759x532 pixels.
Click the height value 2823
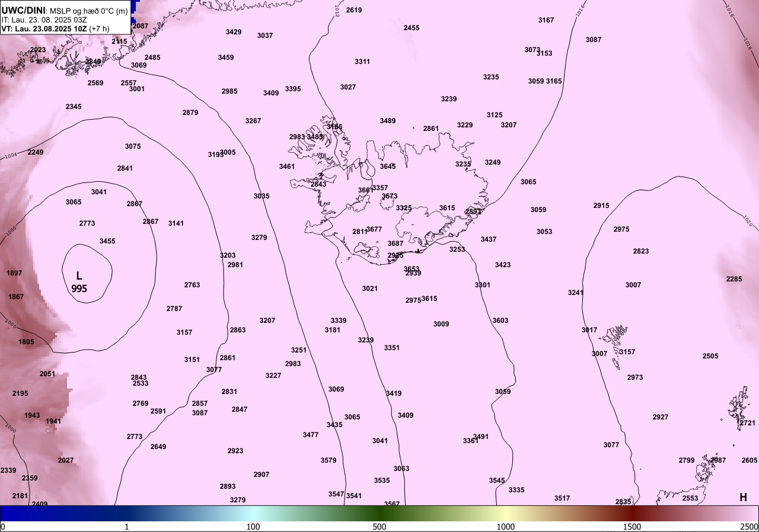point(641,251)
